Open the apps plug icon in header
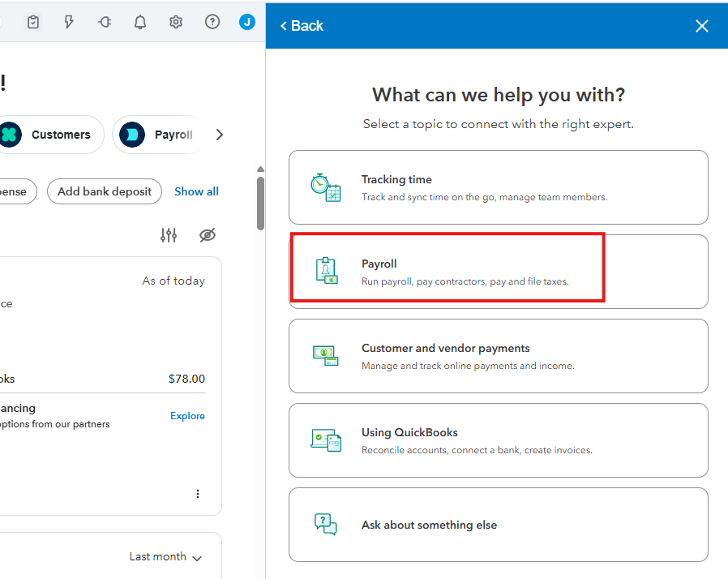The image size is (728, 579). pyautogui.click(x=105, y=22)
